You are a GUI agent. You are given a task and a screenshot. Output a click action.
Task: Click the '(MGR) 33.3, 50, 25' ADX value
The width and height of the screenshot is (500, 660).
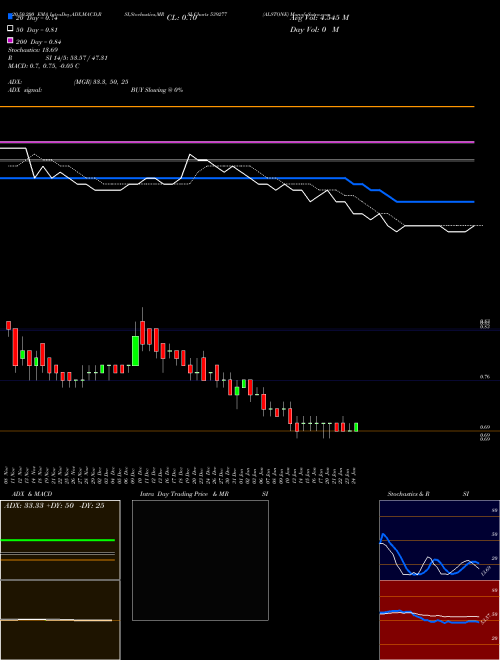point(101,82)
